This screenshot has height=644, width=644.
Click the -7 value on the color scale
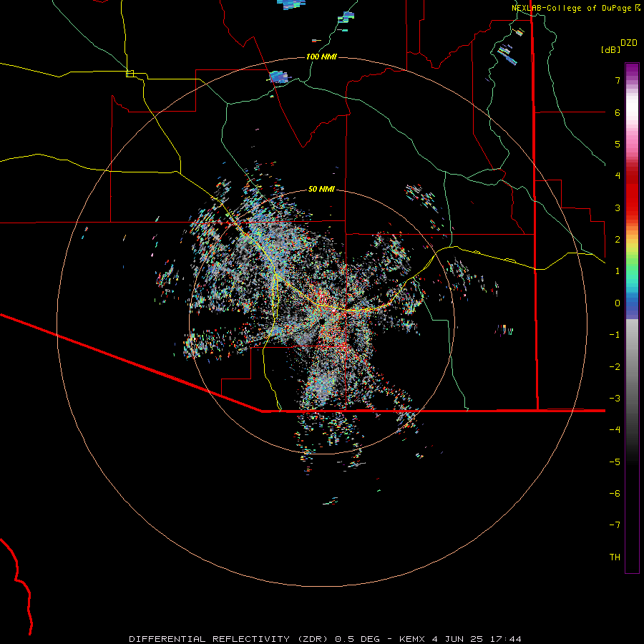click(x=615, y=525)
